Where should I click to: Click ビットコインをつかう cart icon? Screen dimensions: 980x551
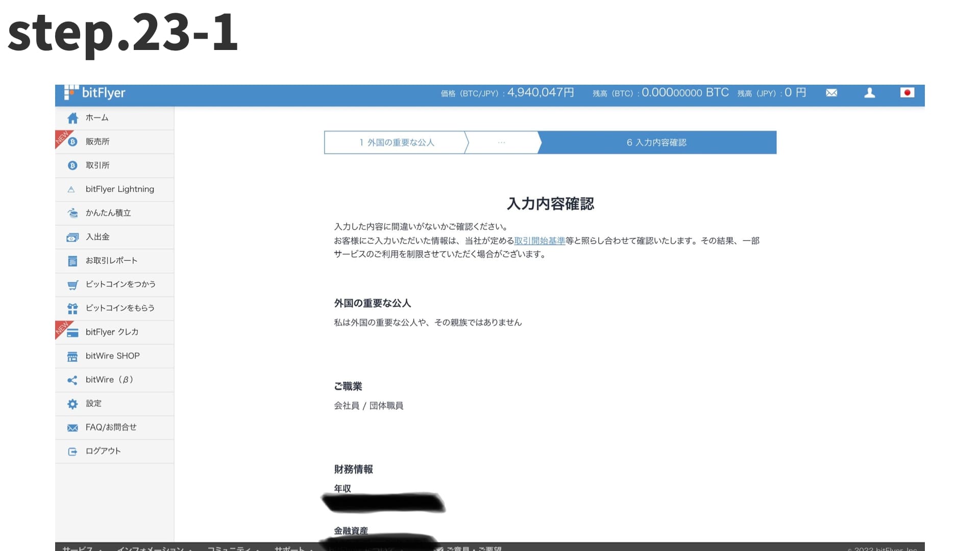coord(72,284)
